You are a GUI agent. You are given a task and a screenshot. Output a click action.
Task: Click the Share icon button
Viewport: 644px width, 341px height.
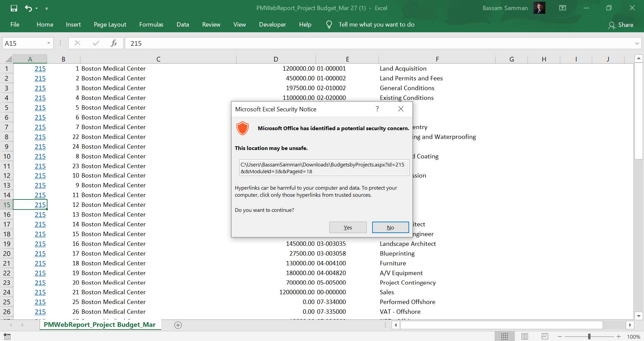[x=621, y=25]
